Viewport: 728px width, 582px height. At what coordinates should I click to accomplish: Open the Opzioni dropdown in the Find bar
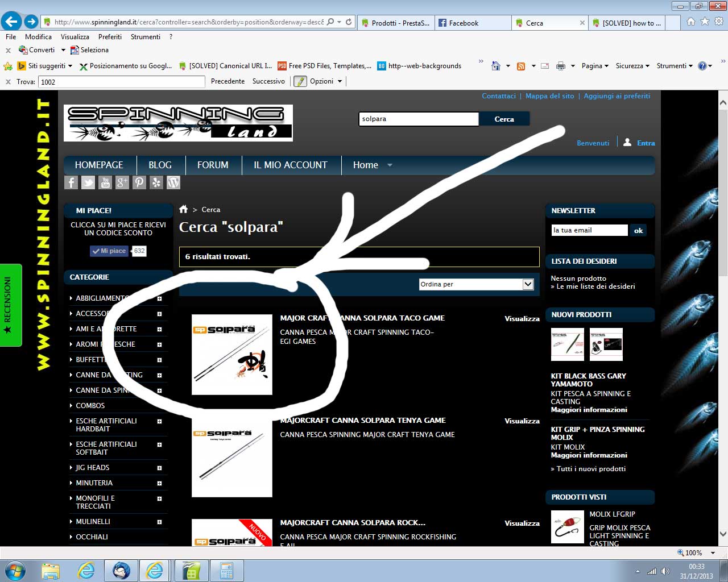click(326, 81)
